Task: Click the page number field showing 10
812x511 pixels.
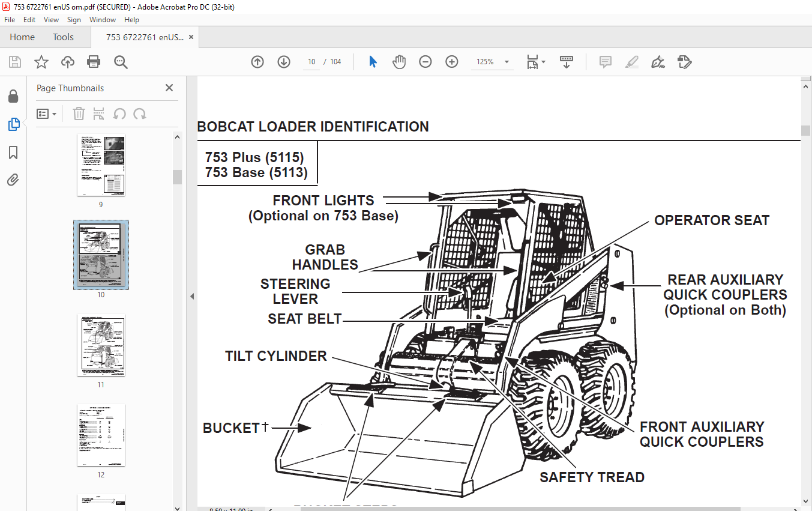Action: click(311, 62)
